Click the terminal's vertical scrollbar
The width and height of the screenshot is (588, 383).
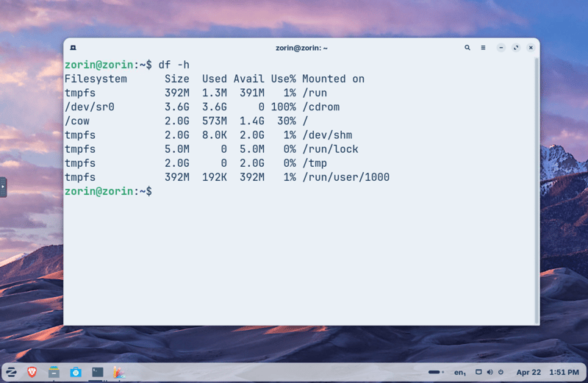(x=536, y=184)
